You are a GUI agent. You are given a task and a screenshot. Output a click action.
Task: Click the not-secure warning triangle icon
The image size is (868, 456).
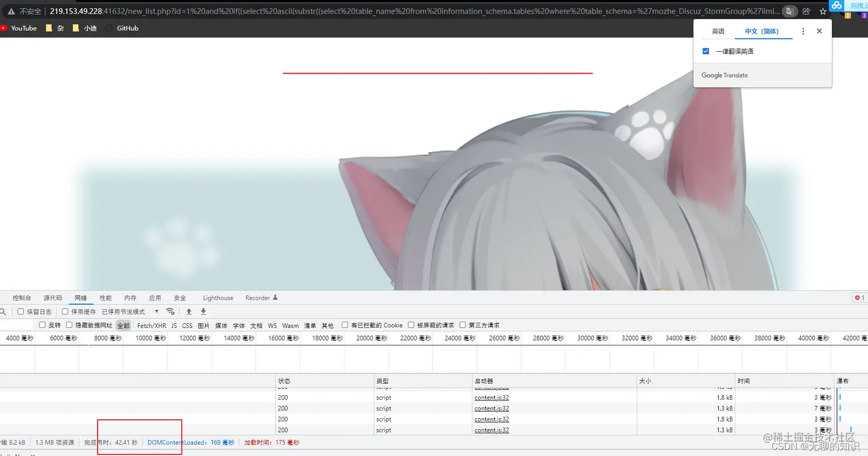[11, 11]
